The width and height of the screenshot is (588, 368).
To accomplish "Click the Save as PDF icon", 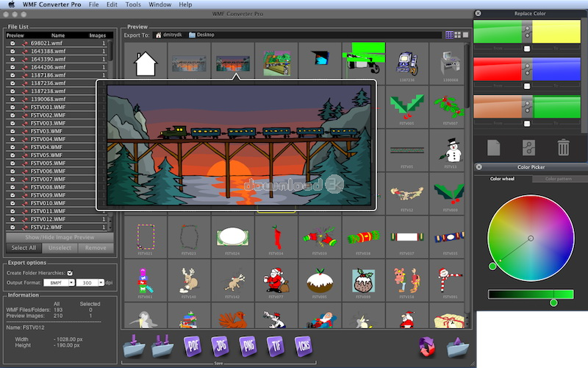I will [193, 345].
